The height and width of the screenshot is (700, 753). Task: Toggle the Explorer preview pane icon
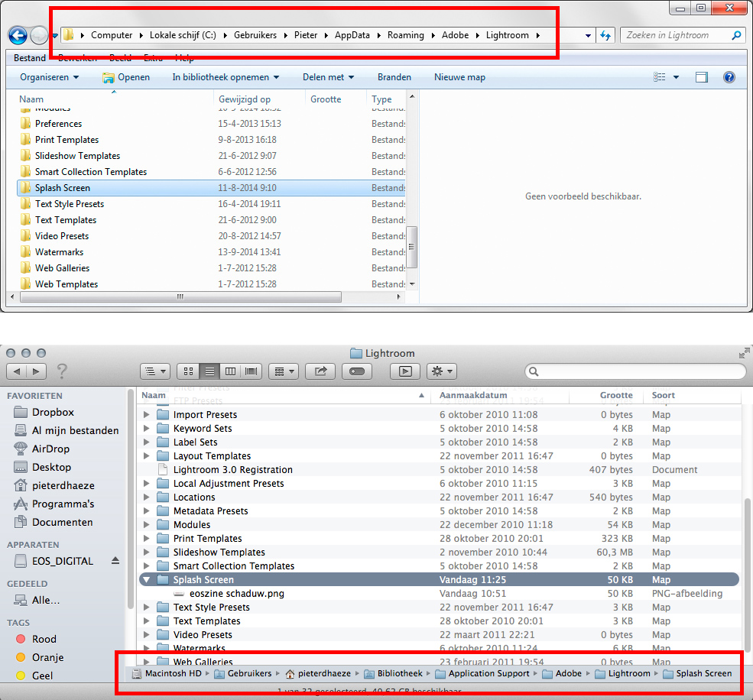pos(702,77)
